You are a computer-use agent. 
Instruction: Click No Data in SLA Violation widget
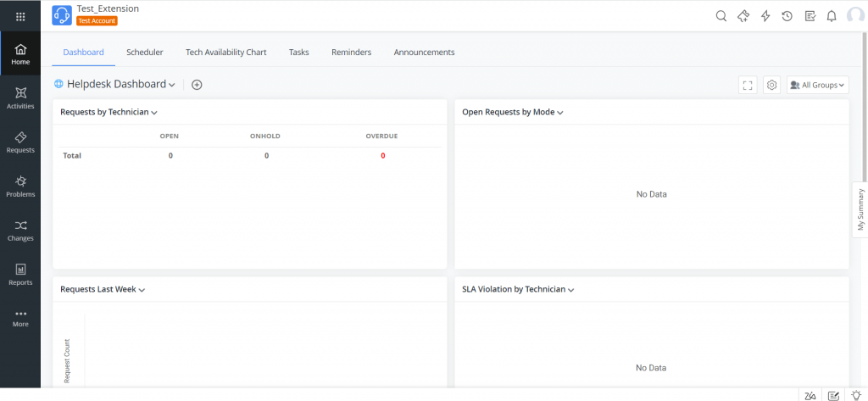click(x=652, y=368)
